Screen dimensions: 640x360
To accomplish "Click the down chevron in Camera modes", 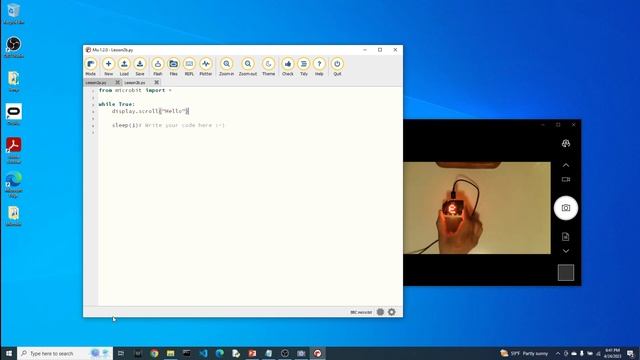I will 566,251.
